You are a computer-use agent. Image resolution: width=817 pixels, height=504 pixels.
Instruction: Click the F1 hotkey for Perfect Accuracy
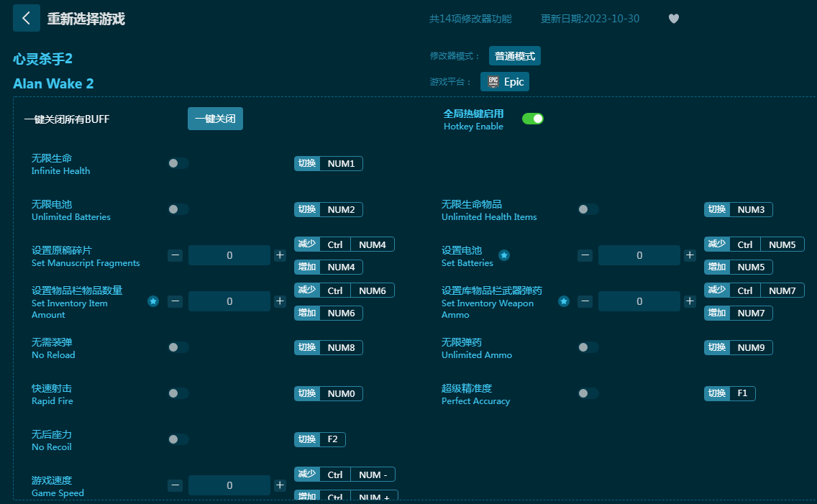click(729, 393)
